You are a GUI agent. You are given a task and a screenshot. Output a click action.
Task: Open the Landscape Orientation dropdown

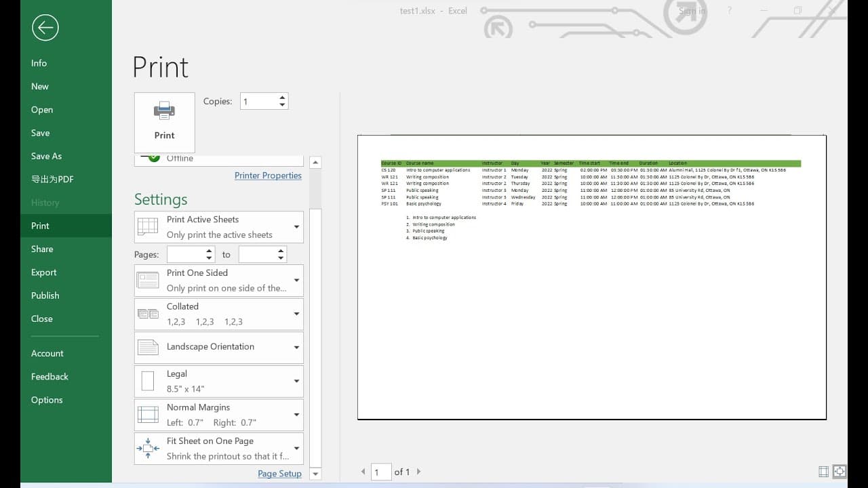[219, 347]
